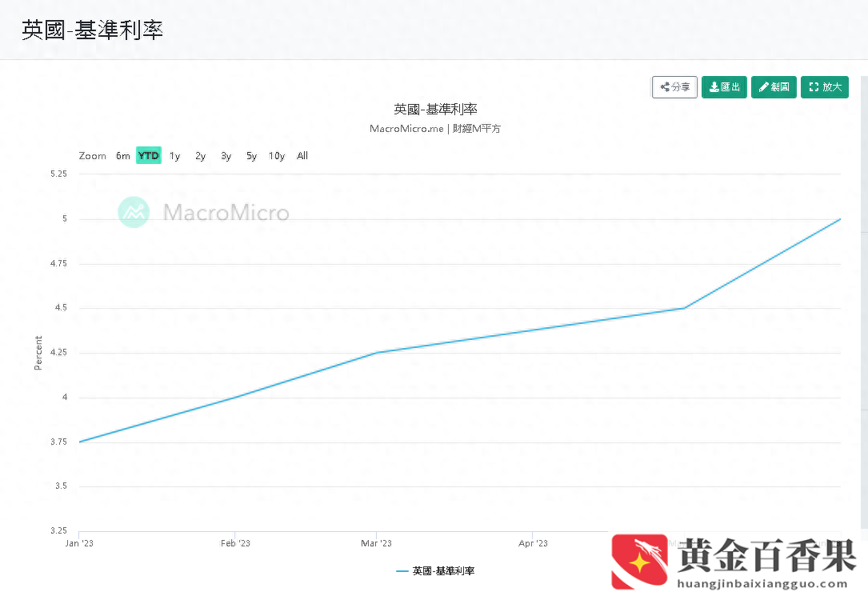Viewport: 868px width, 596px height.
Task: Click the page heading 英國-基準利率
Action: pos(93,30)
